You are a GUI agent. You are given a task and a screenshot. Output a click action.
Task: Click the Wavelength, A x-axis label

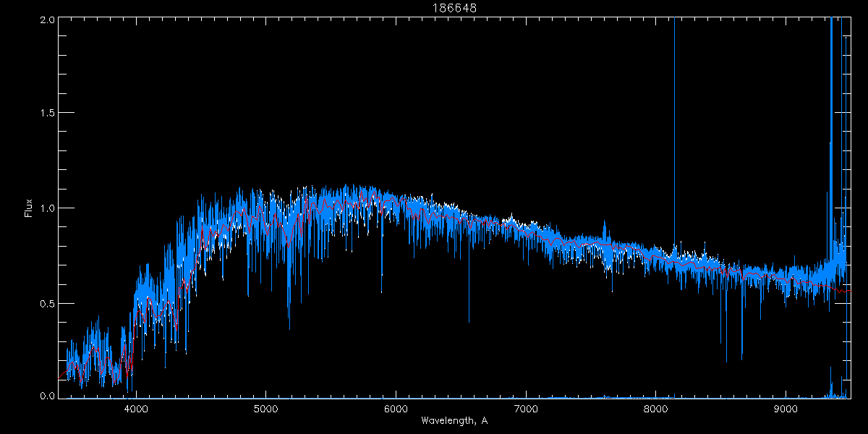(454, 420)
